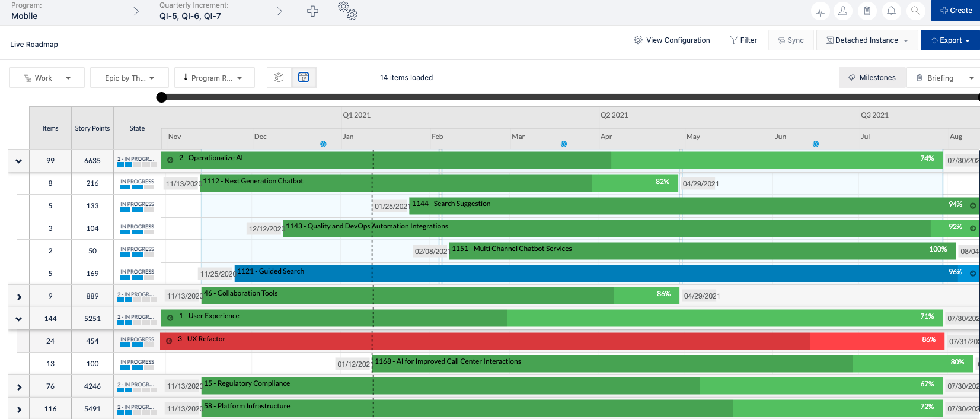Collapse the User Experience row
980x419 pixels.
pyautogui.click(x=19, y=319)
